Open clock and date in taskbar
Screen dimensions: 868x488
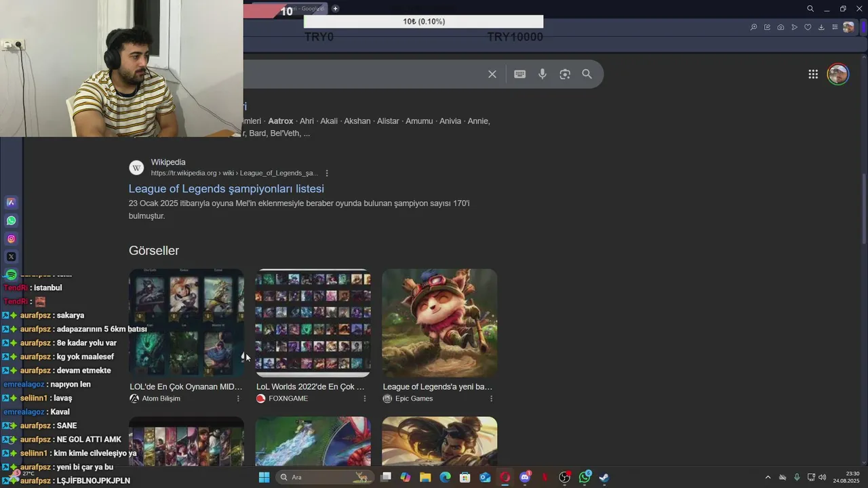tap(846, 477)
